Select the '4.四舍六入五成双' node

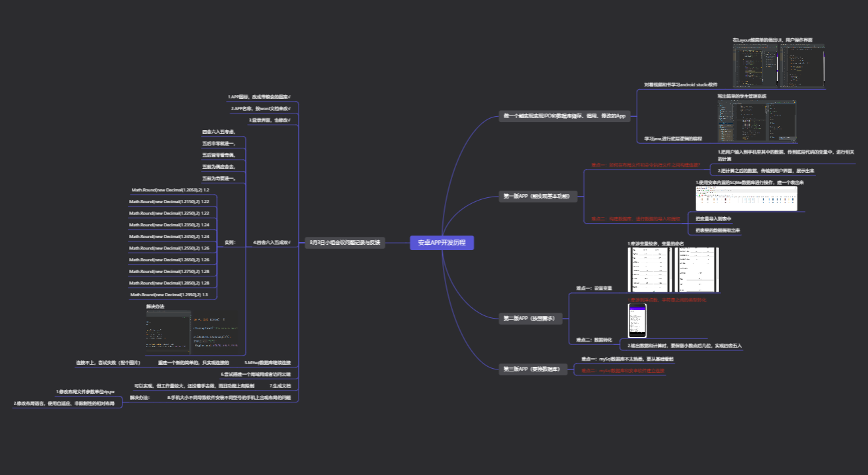click(x=272, y=242)
